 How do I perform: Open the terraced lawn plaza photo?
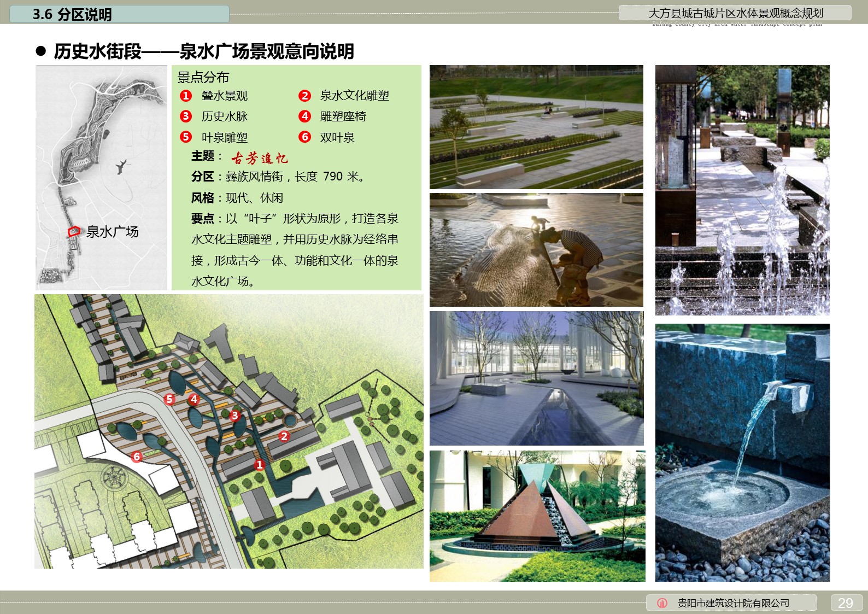click(536, 127)
